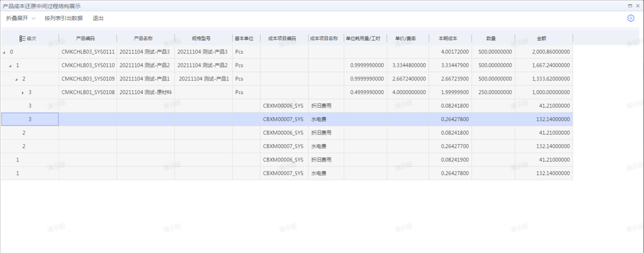Collapse the level 1 product row

click(11, 66)
